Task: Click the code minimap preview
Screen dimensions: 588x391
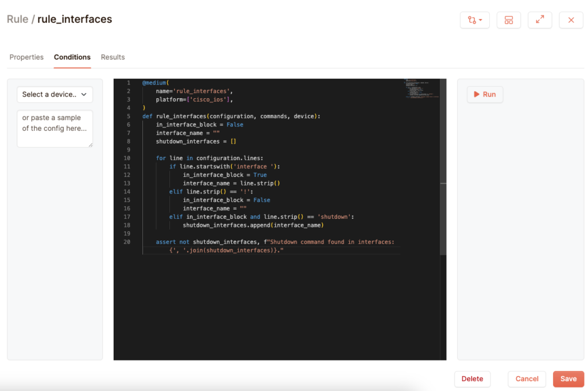Action: pyautogui.click(x=421, y=89)
